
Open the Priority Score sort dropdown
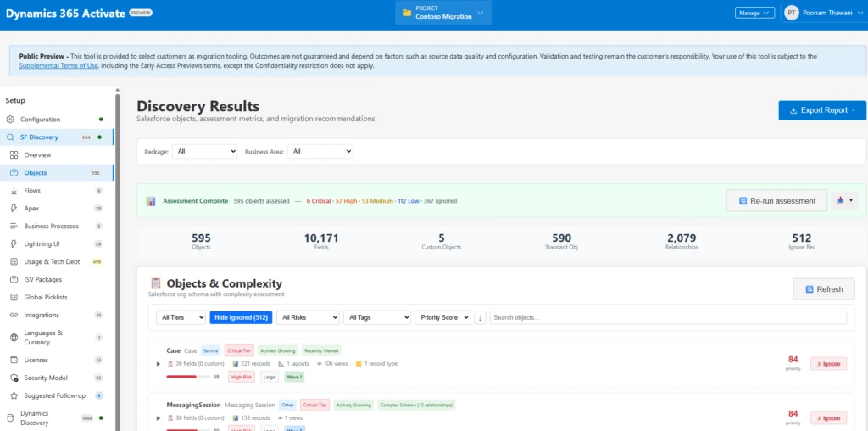tap(442, 317)
